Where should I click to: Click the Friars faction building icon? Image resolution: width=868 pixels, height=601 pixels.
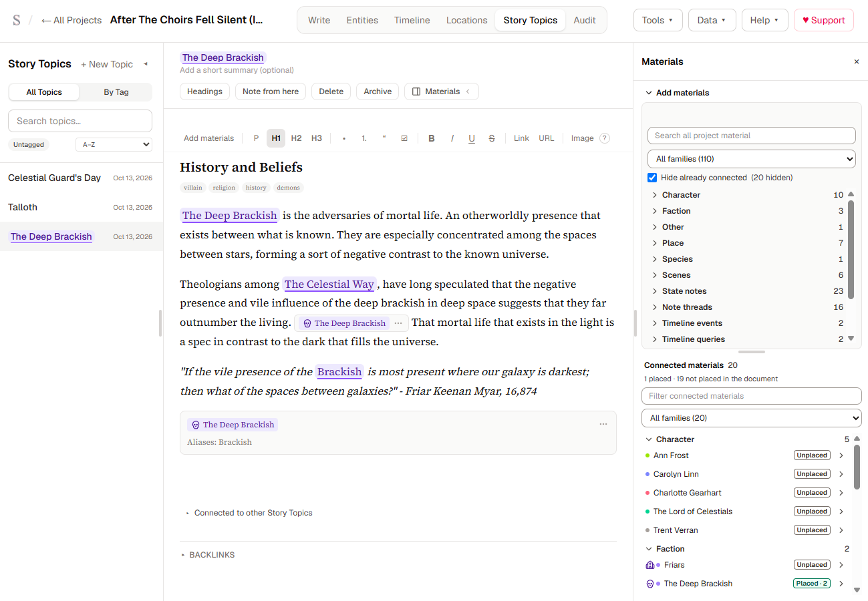tap(649, 565)
